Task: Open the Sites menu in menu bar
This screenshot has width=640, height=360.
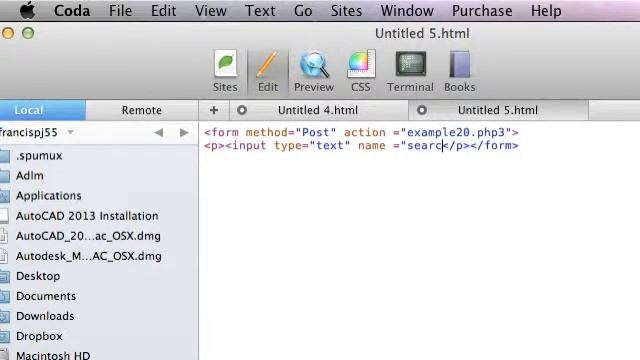Action: click(x=346, y=11)
